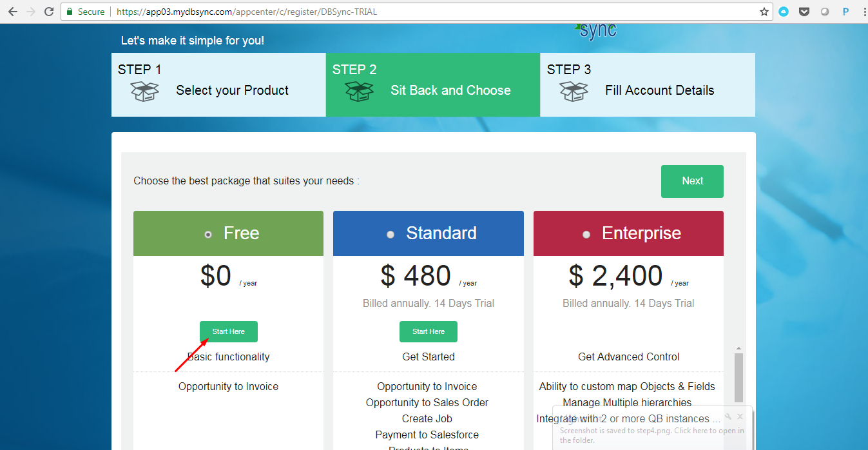Reload the current page
Viewport: 868px width, 450px height.
(49, 12)
